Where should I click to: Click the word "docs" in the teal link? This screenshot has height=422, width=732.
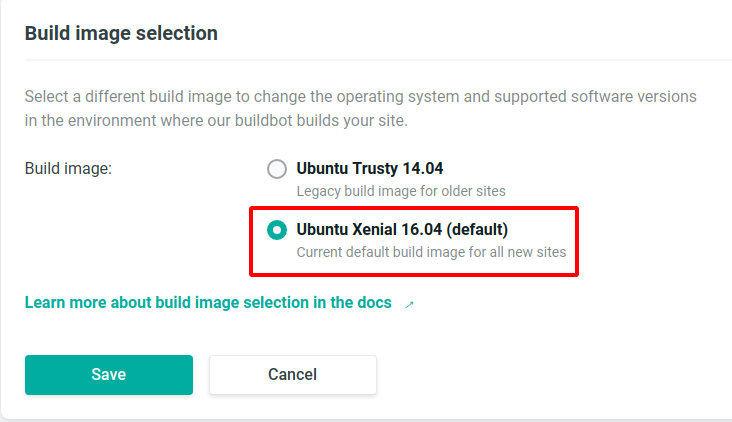[374, 302]
